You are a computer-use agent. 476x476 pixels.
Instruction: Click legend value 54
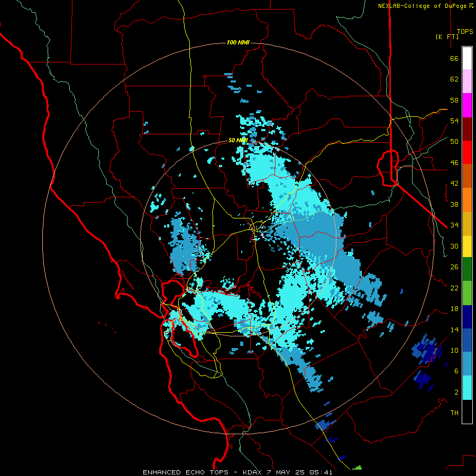pyautogui.click(x=454, y=121)
